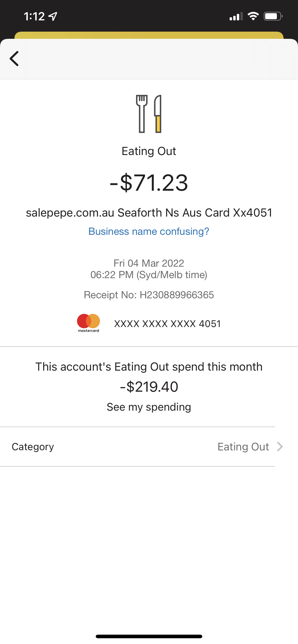Image resolution: width=298 pixels, height=644 pixels.
Task: Tap the Wi-Fi status icon
Action: point(253,17)
